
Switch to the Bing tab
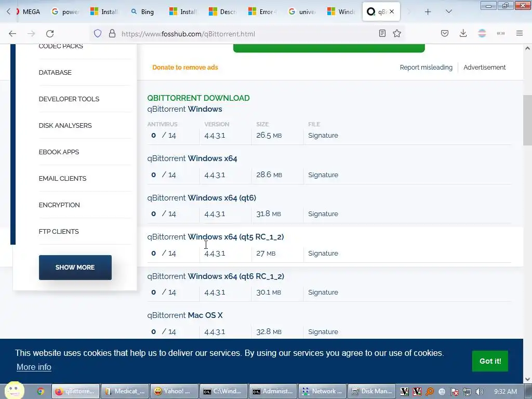142,12
